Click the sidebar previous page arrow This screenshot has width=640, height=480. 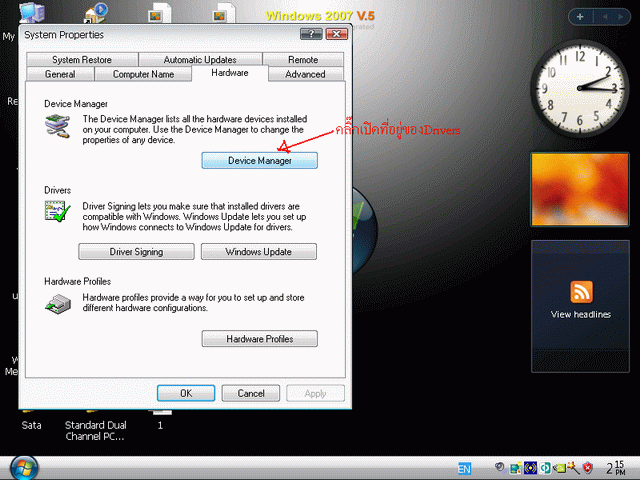click(x=604, y=17)
